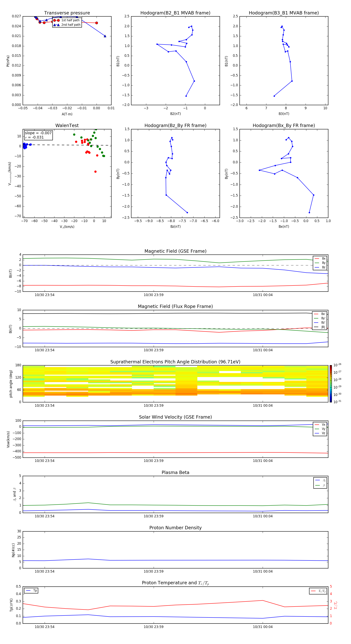351x644 pixels.
Task: Click the red "Te/Tp" right axis label
Action: click(x=336, y=605)
